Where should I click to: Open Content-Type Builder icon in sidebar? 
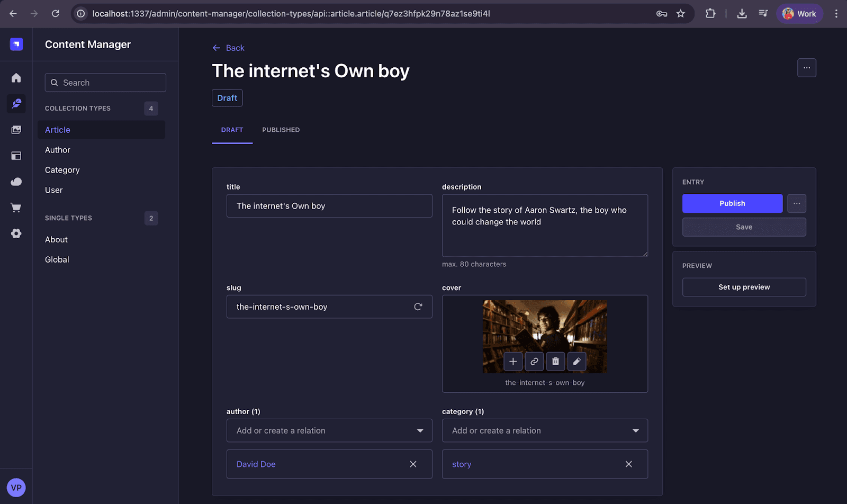[x=16, y=156]
